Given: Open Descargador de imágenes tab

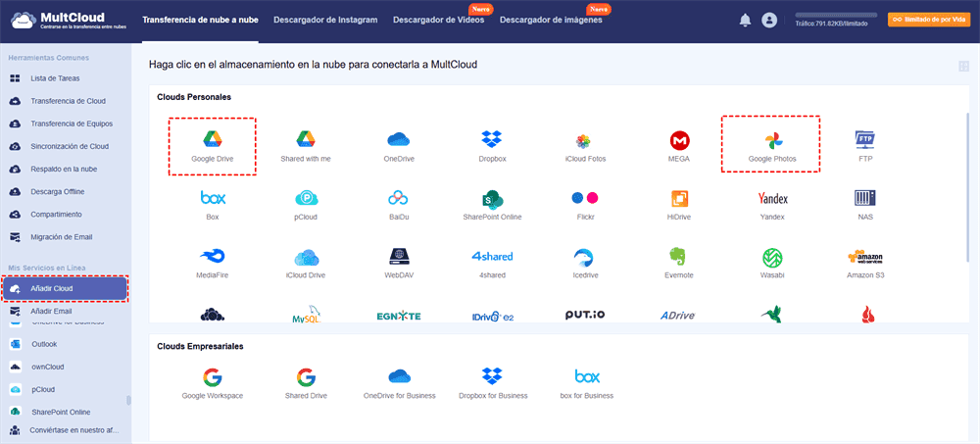Looking at the screenshot, I should pyautogui.click(x=551, y=20).
